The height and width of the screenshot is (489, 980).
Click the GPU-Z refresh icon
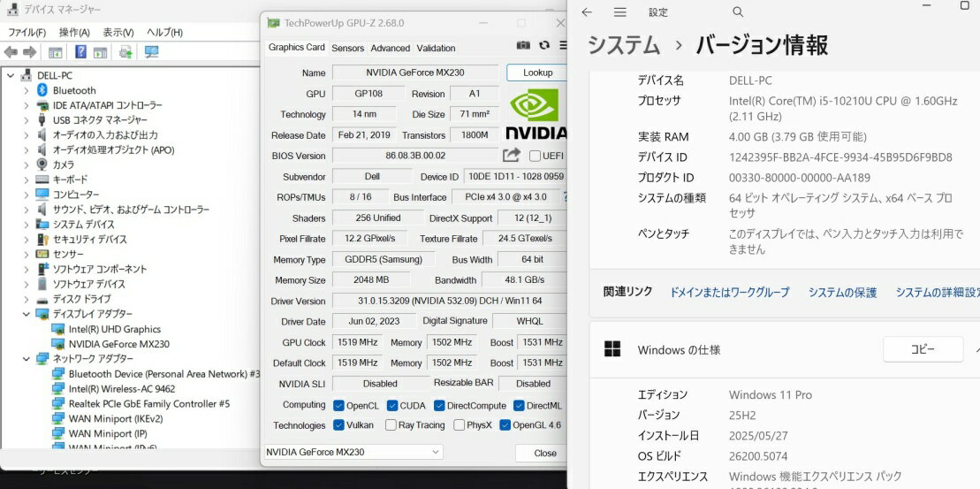tap(544, 46)
